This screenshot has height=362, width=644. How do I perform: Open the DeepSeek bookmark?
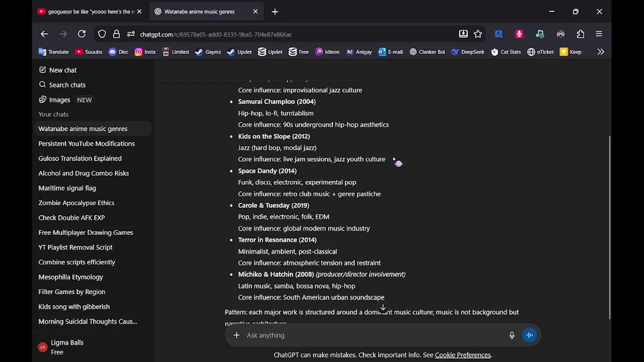468,52
